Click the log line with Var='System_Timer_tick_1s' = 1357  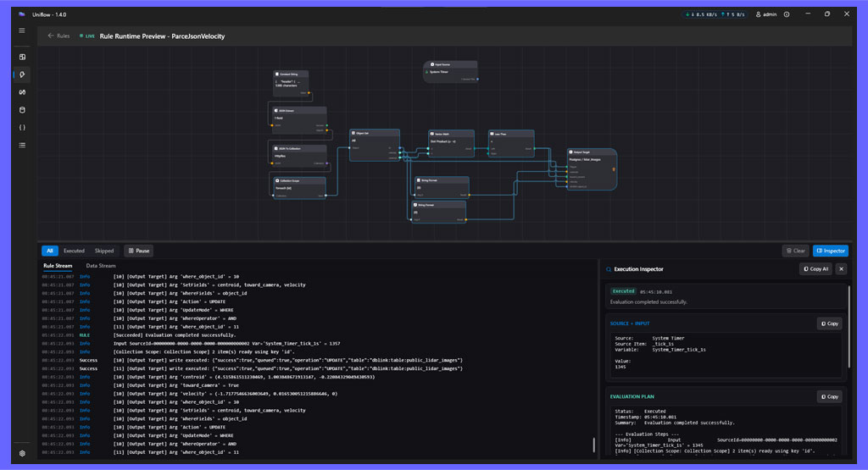pos(226,343)
